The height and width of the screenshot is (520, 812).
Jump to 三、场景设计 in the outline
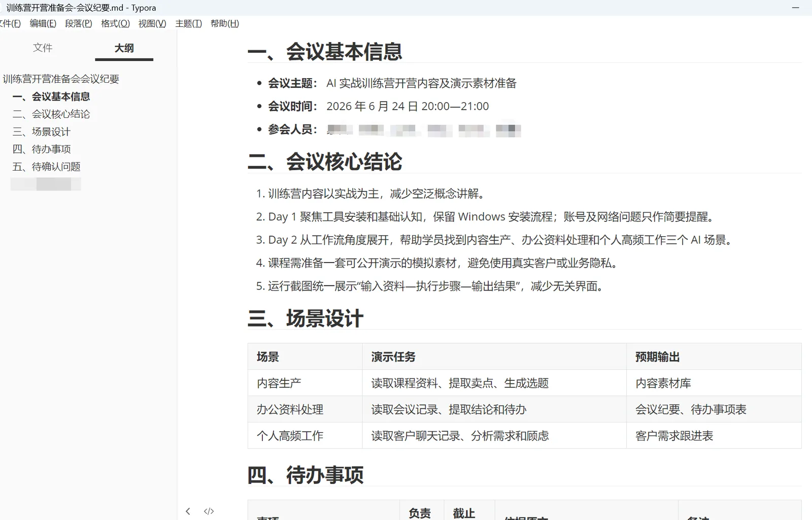(x=42, y=132)
